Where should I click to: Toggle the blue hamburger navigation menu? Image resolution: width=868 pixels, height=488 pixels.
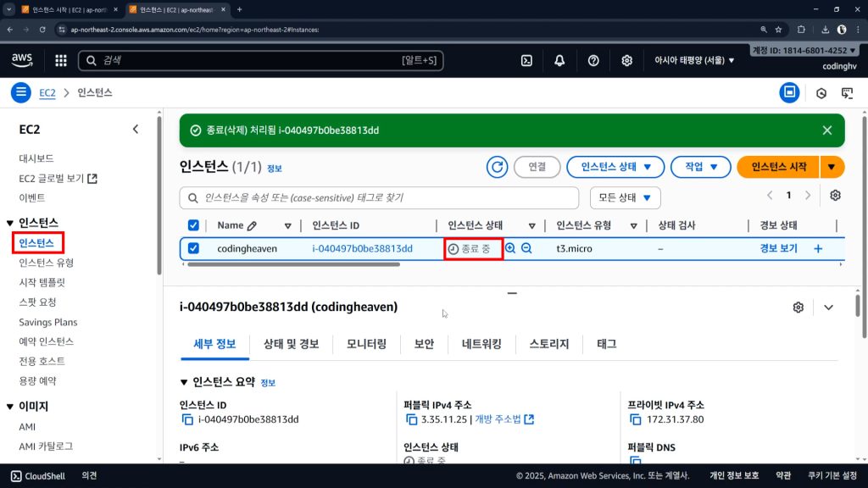point(21,92)
